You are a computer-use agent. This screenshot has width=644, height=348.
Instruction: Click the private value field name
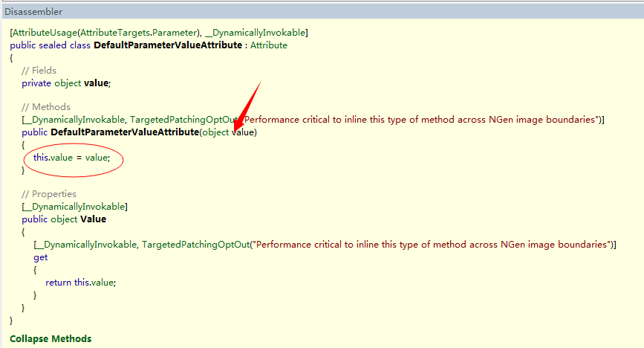[96, 83]
